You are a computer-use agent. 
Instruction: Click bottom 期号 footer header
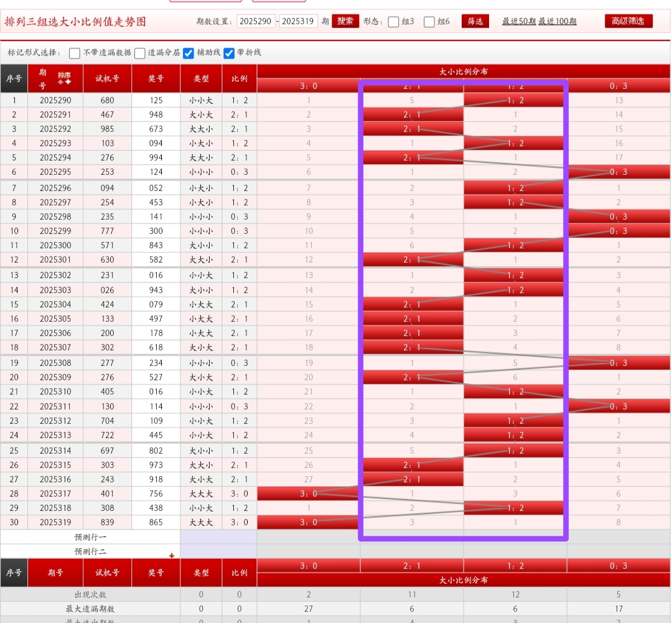tap(55, 573)
